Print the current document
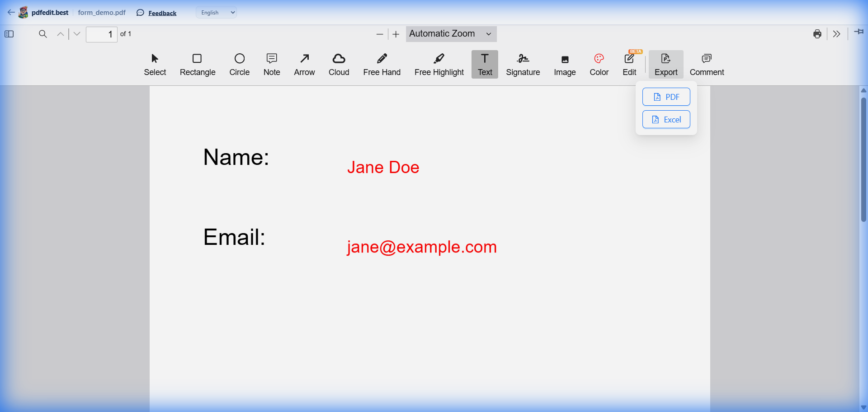This screenshot has width=868, height=412. (x=817, y=34)
